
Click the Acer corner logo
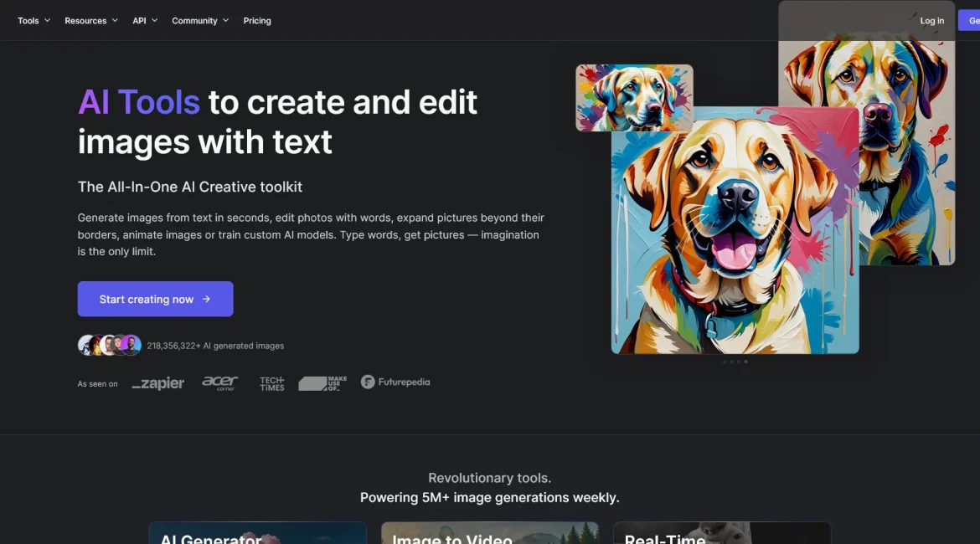pos(220,382)
